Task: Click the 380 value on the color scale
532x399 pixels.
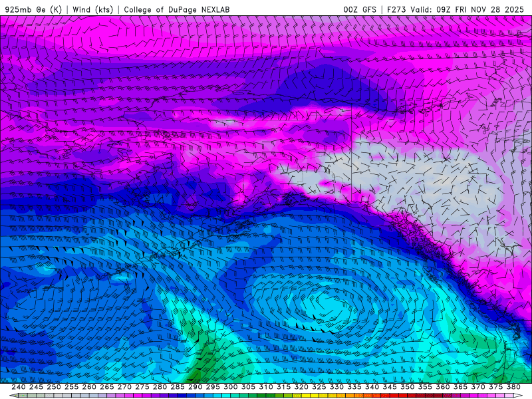Action: [513, 387]
